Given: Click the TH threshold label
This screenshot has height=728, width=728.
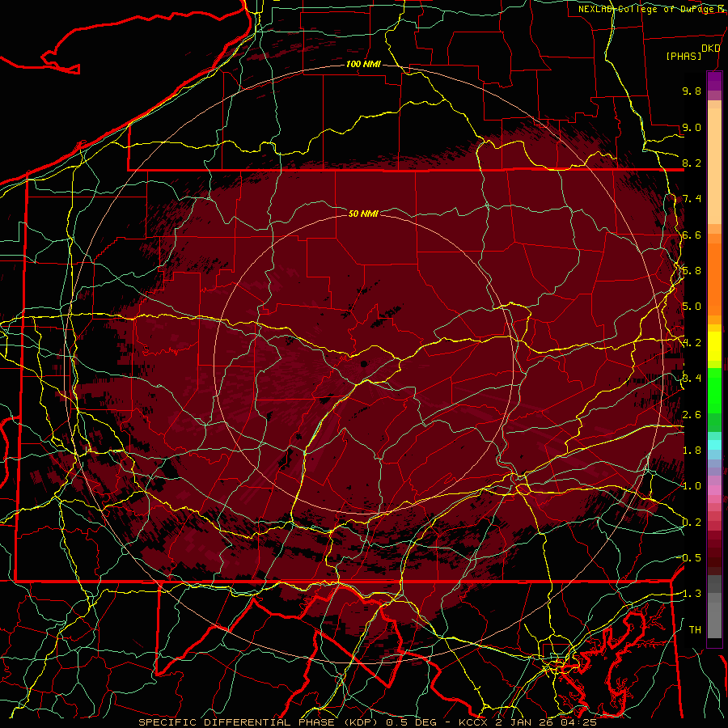Looking at the screenshot, I should pos(695,630).
